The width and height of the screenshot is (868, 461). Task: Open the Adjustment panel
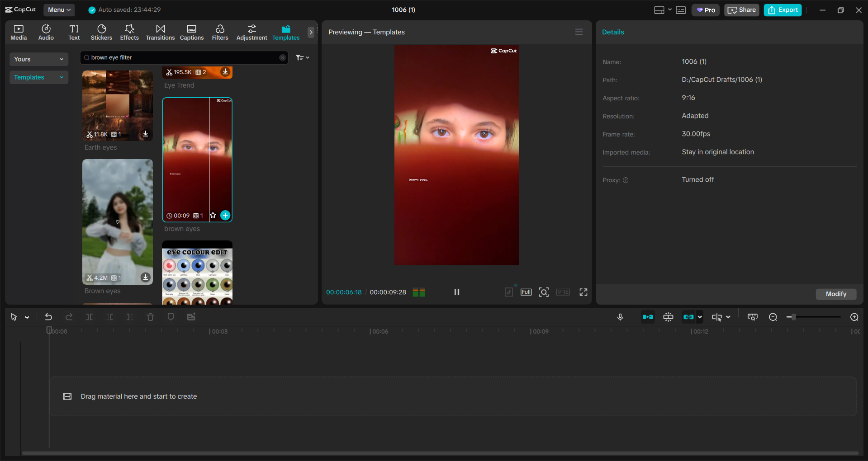251,32
